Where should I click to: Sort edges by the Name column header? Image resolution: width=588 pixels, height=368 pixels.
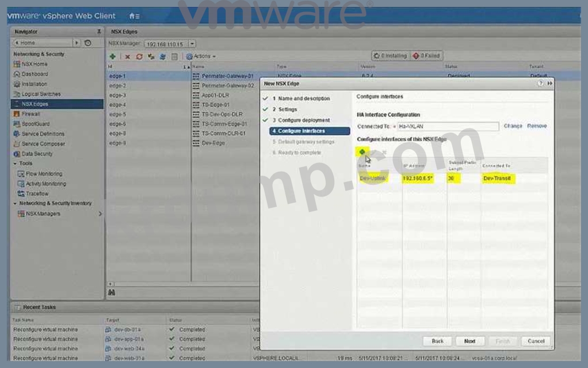pos(198,66)
